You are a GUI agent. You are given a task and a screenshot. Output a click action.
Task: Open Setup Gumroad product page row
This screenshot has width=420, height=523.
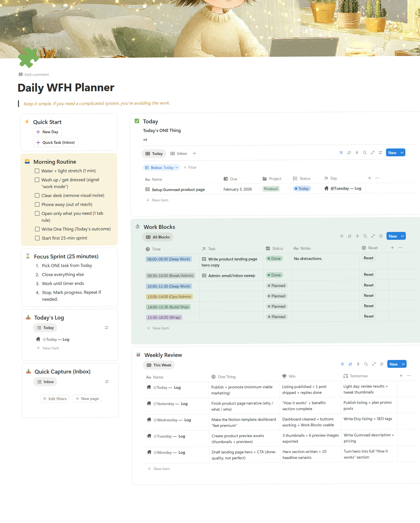[178, 190]
